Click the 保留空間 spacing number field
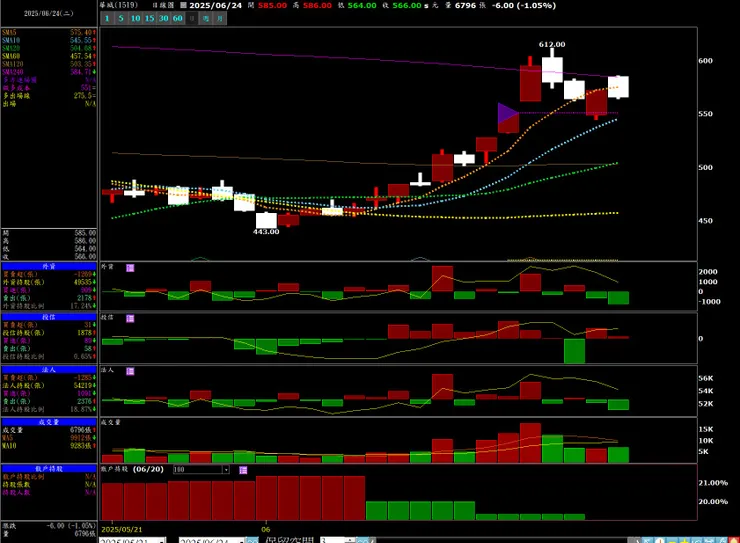The image size is (740, 543). 332,540
